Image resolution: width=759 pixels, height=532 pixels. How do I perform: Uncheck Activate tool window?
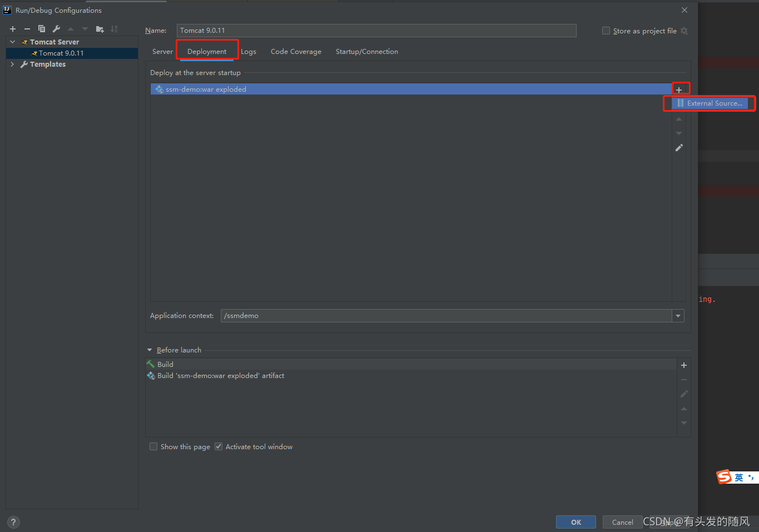tap(219, 447)
